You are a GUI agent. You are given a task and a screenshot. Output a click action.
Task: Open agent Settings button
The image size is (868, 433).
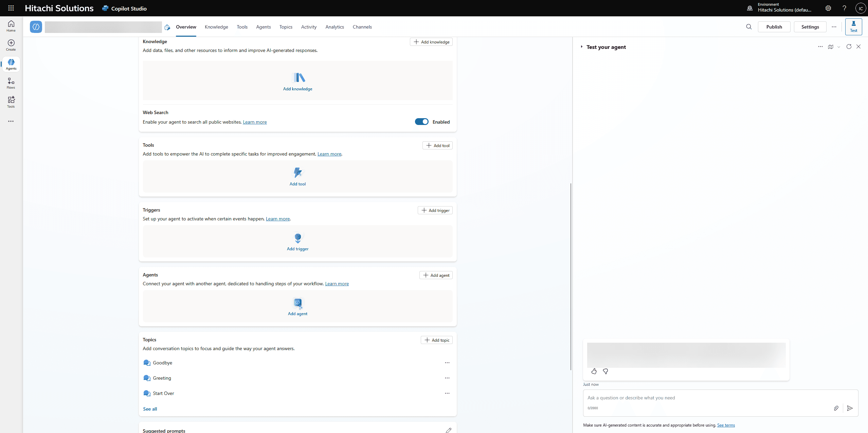(x=810, y=27)
